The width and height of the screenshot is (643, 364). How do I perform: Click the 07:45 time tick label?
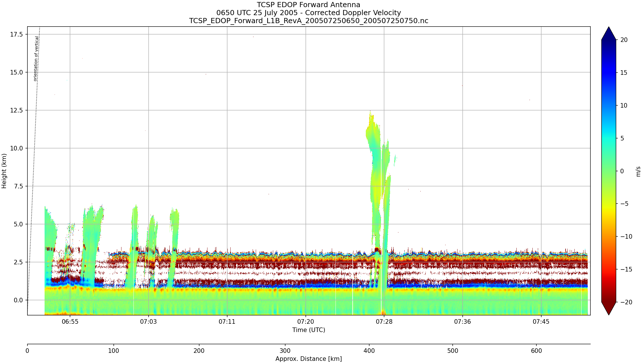click(541, 322)
